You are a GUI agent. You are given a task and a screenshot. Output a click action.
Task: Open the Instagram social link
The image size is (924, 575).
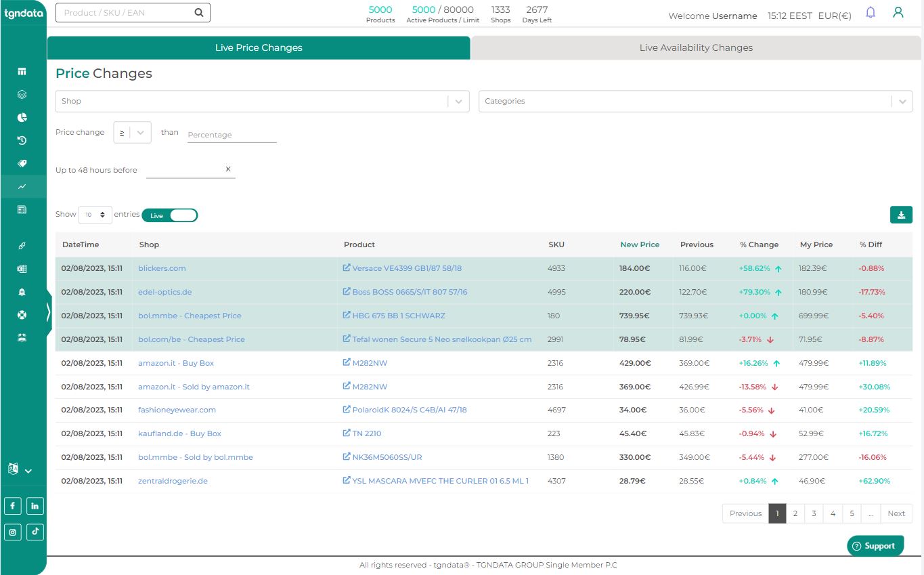pos(12,532)
